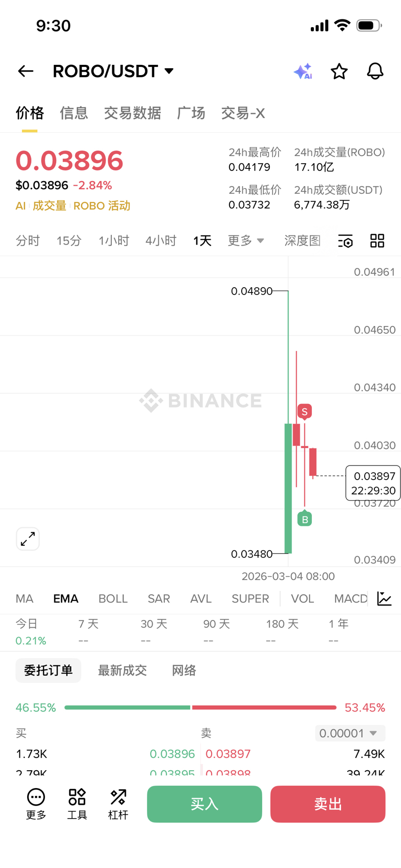Image resolution: width=401 pixels, height=868 pixels.
Task: Expand chart to fullscreen
Action: (28, 539)
